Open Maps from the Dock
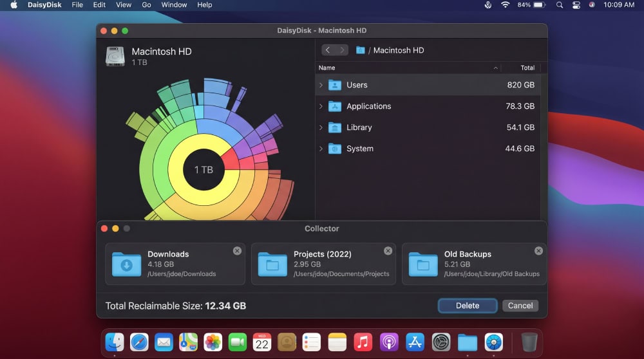Image resolution: width=644 pixels, height=359 pixels. pos(188,342)
